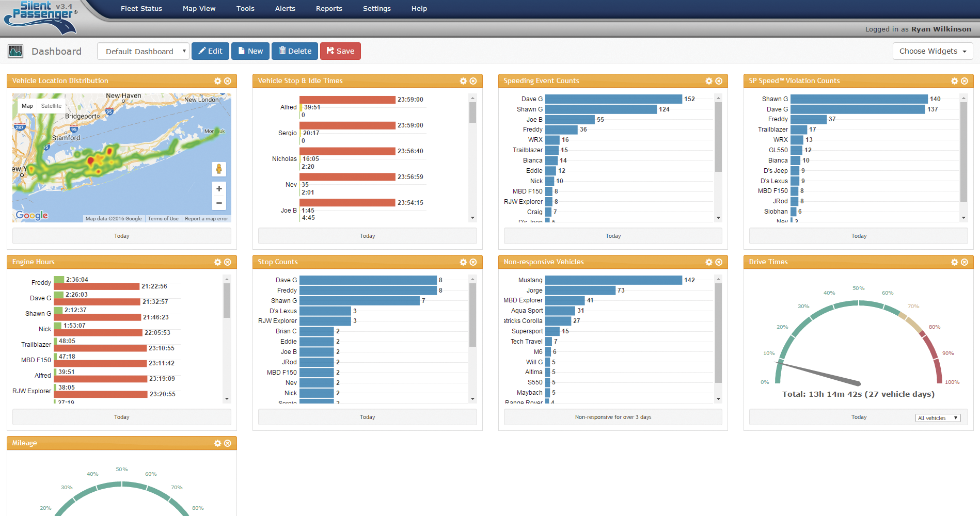Click the Delete dashboard button

pyautogui.click(x=295, y=51)
